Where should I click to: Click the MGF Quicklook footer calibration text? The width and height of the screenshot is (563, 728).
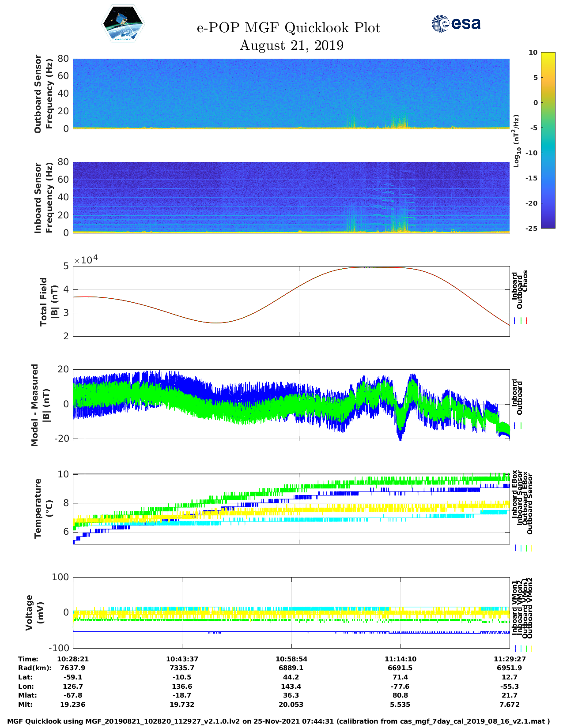point(278,721)
